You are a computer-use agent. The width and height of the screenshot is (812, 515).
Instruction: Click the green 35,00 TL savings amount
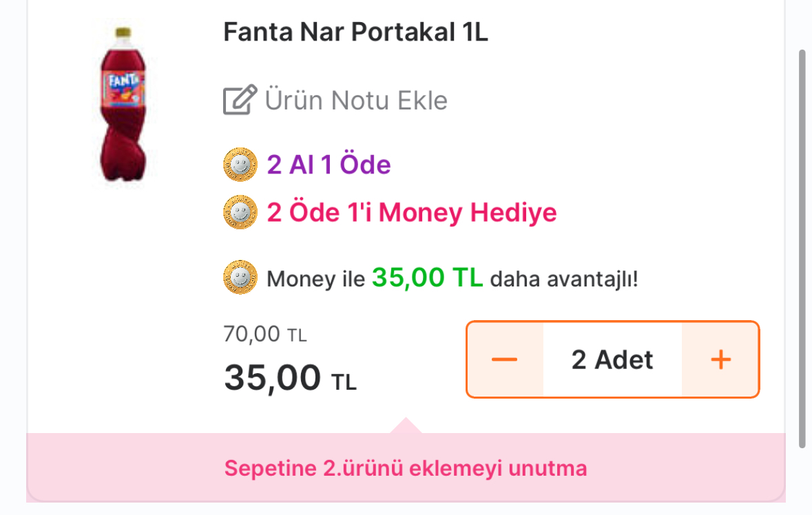(428, 277)
